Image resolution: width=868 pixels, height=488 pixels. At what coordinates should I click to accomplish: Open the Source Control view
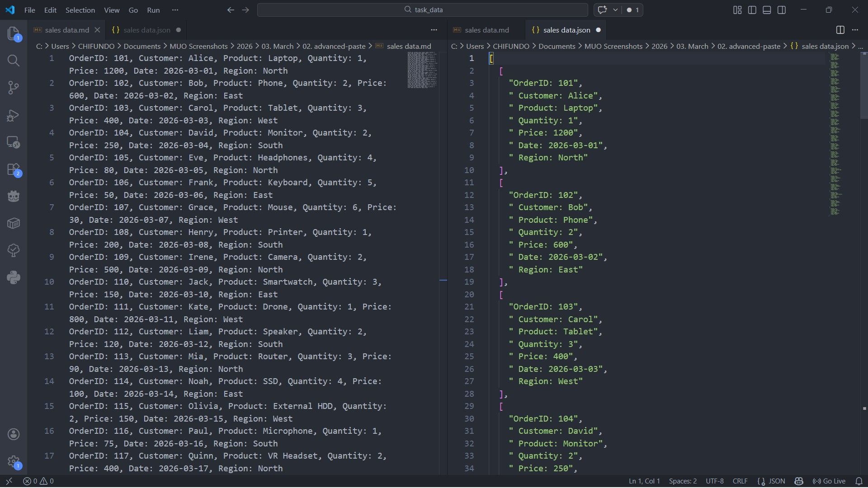coord(14,88)
